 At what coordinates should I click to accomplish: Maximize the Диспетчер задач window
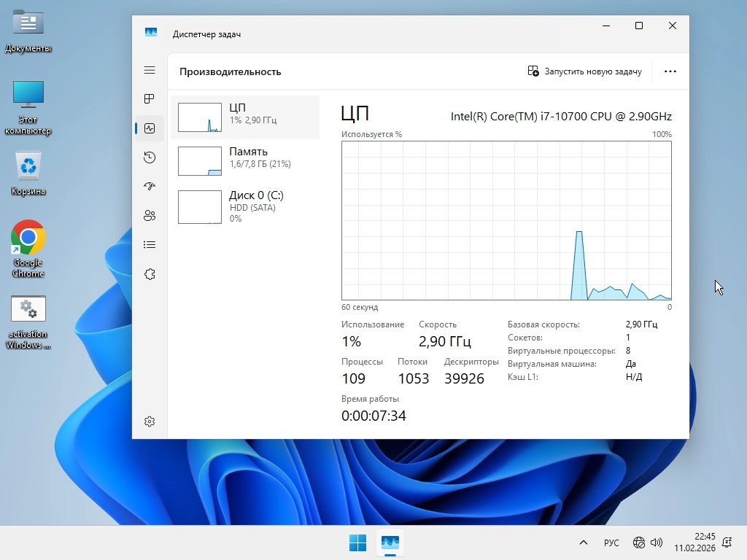click(x=639, y=26)
